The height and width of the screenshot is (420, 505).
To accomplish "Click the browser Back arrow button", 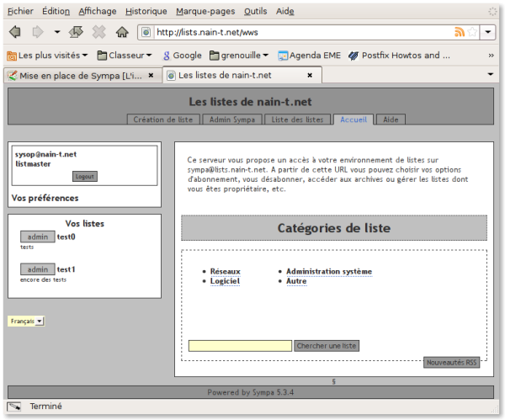I will 14,32.
